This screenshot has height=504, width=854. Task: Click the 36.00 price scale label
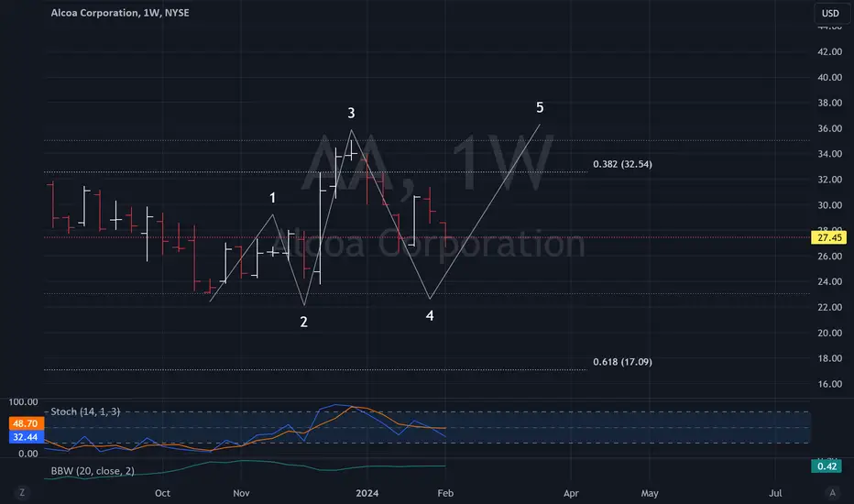(829, 128)
